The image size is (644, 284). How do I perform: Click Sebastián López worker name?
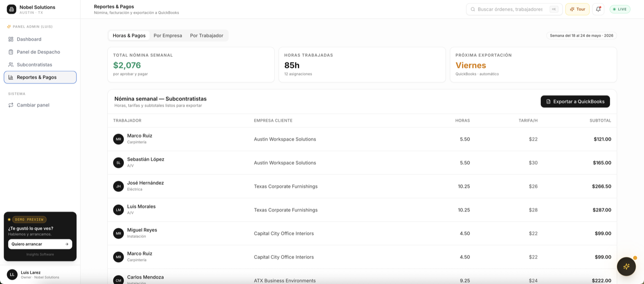pos(146,159)
